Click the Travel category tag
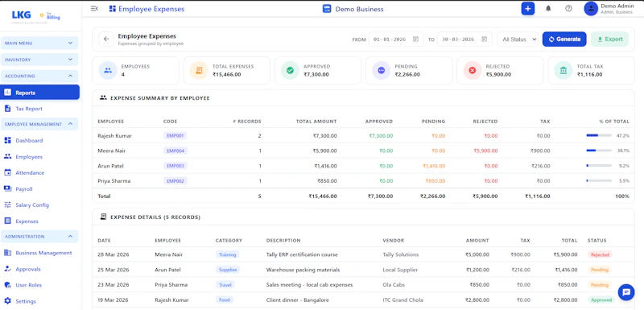This screenshot has width=644, height=310. 225,284
